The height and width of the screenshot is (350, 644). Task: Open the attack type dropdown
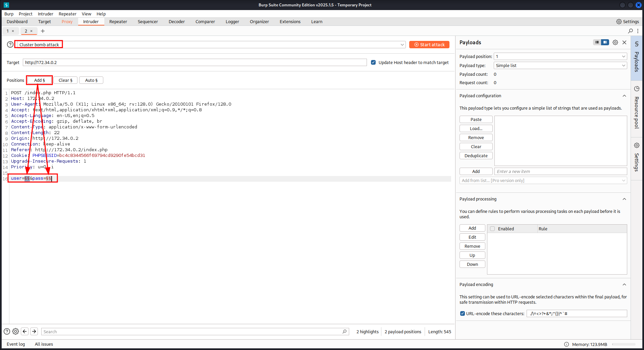tap(211, 45)
